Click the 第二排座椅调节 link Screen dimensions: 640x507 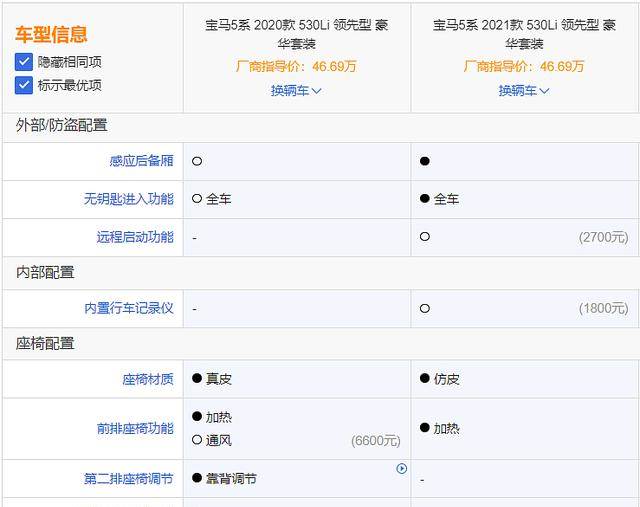click(129, 478)
